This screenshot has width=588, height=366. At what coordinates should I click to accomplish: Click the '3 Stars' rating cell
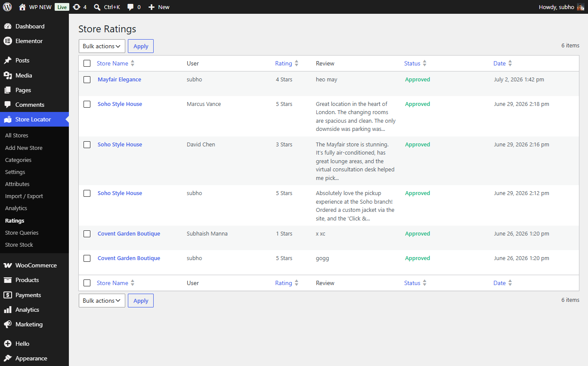[x=284, y=145]
